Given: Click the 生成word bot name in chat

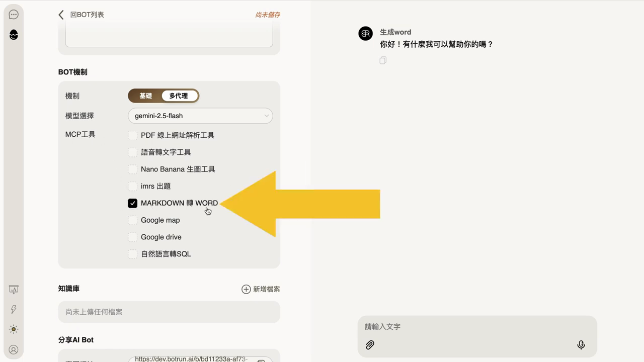Looking at the screenshot, I should point(395,32).
